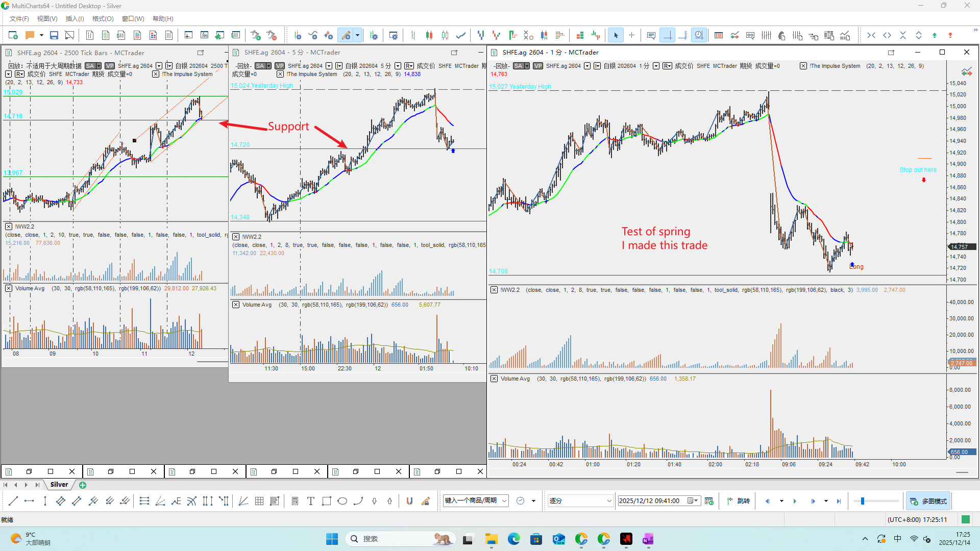Toggle WW2.2 study checkbox in 1-minute chart
The image size is (980, 551).
pyautogui.click(x=494, y=290)
